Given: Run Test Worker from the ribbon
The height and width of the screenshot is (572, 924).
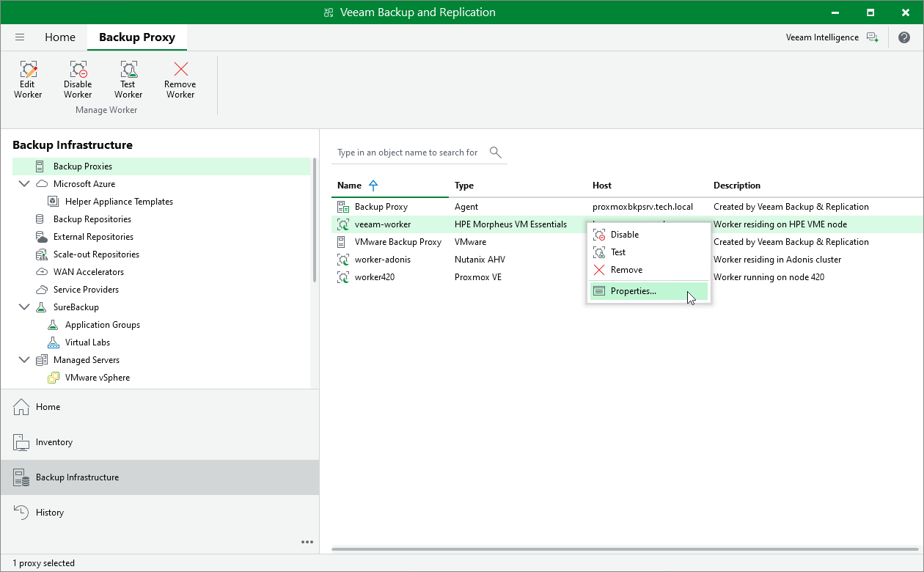Looking at the screenshot, I should 128,79.
